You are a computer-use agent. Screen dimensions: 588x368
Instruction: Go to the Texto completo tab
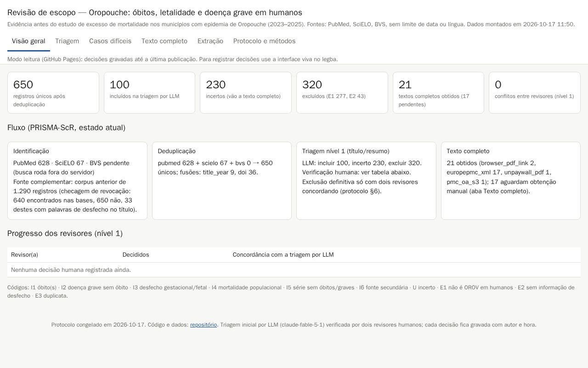164,41
